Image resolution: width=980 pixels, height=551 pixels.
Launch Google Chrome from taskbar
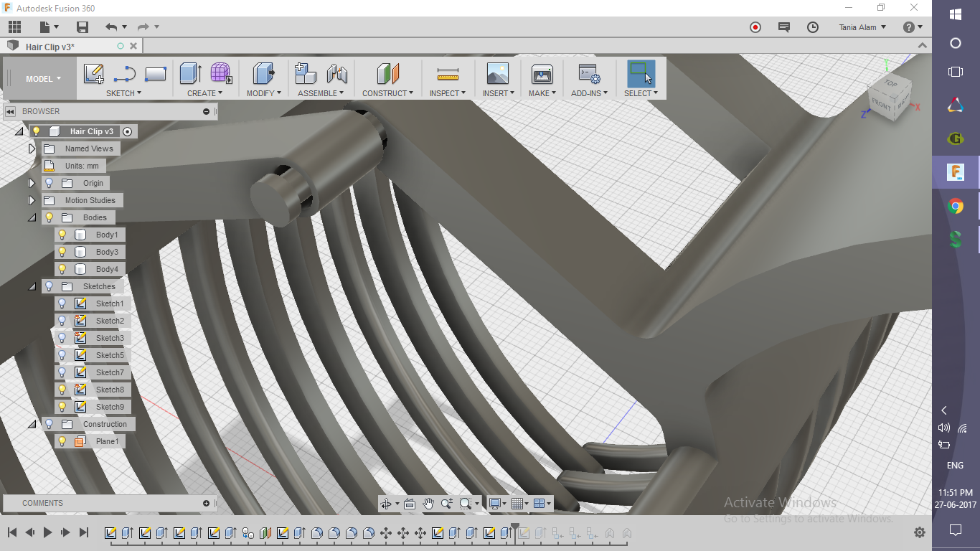956,207
